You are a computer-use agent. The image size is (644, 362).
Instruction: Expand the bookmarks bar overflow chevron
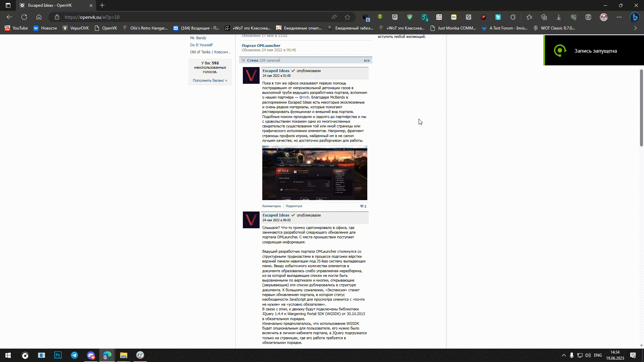tap(635, 28)
